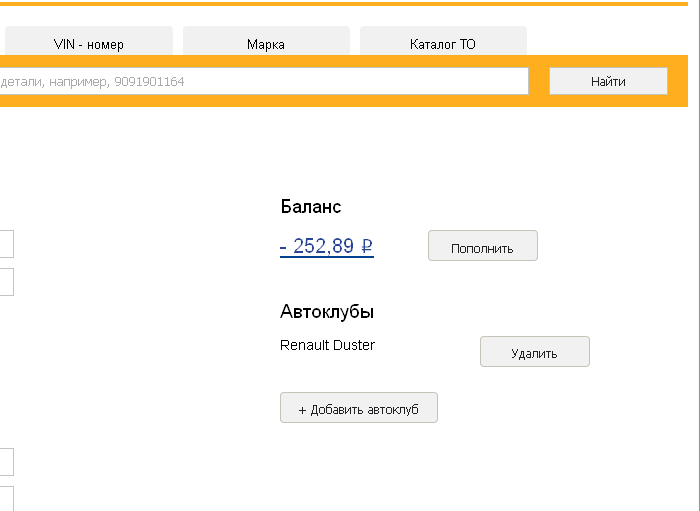Click the ruble sign in balance
This screenshot has height=511, width=700.
367,246
